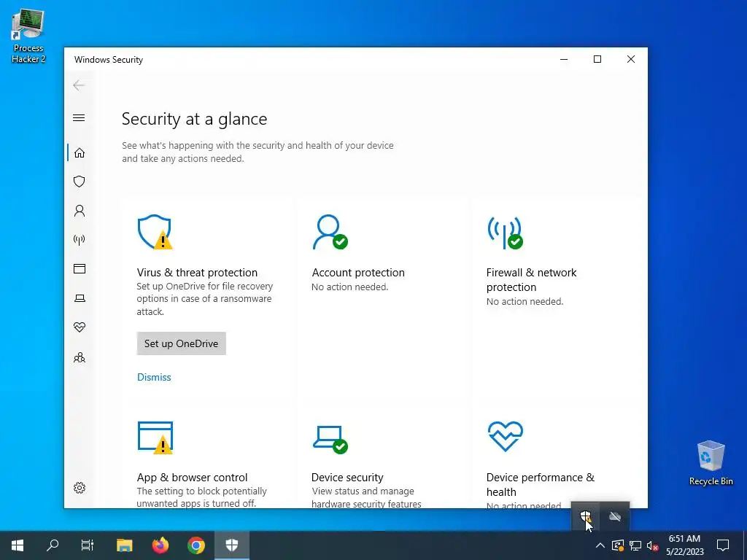Maximize the Windows Security window
The width and height of the screenshot is (747, 560).
click(597, 59)
